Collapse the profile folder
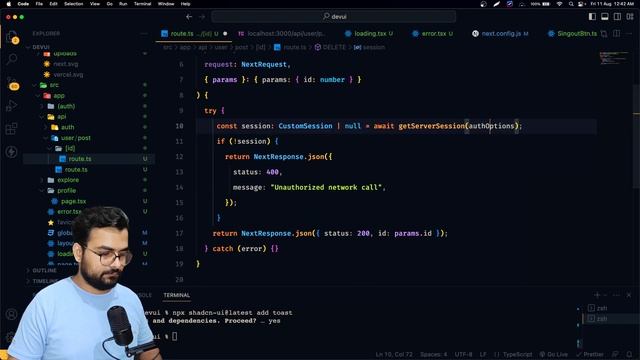Image resolution: width=640 pixels, height=360 pixels. (x=66, y=191)
